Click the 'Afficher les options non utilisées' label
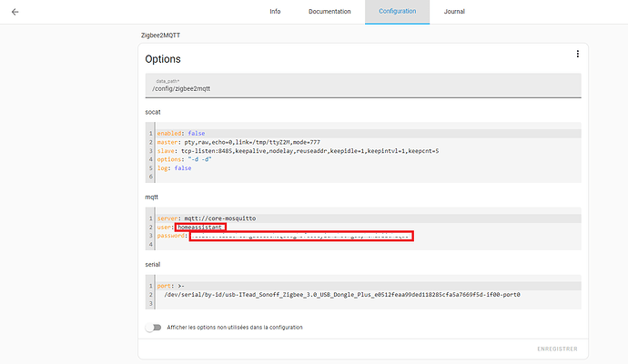The image size is (628, 364). click(235, 328)
